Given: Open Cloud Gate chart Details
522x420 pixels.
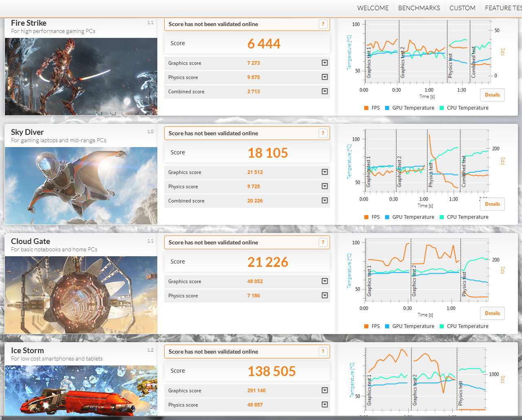Looking at the screenshot, I should [492, 313].
